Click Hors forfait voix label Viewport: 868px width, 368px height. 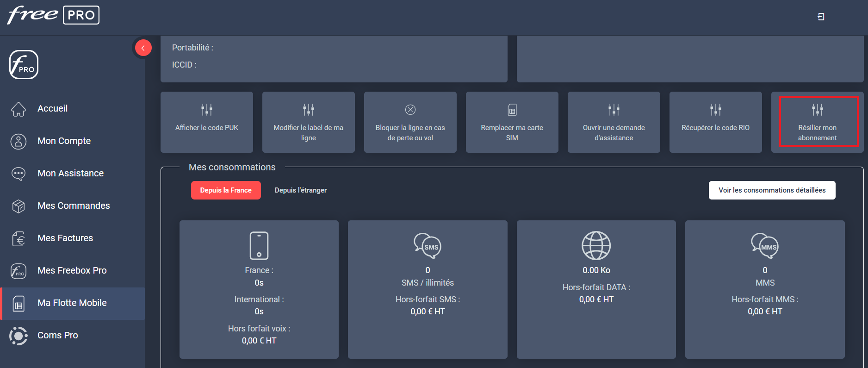(x=259, y=329)
